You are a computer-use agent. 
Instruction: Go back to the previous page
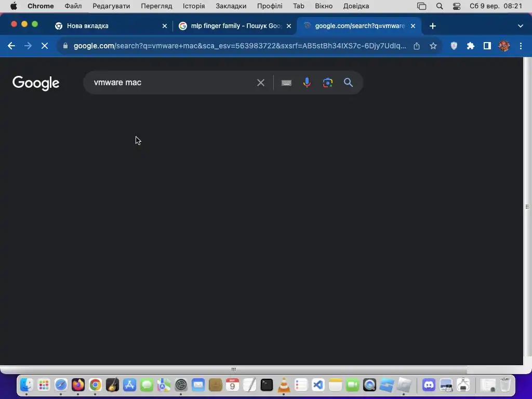point(11,46)
